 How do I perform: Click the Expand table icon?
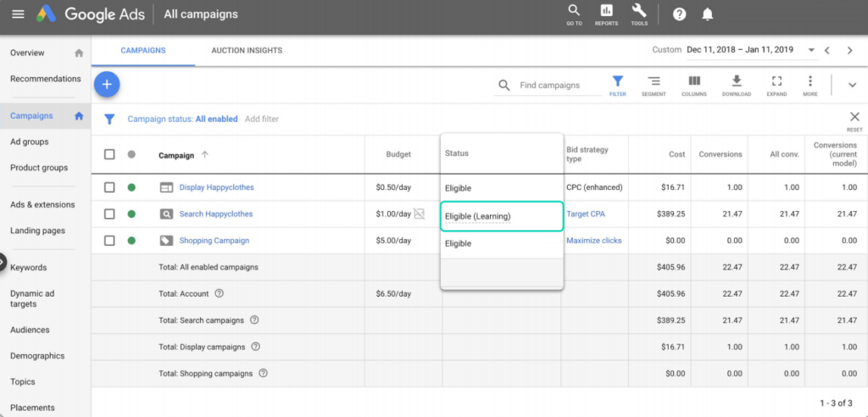pyautogui.click(x=776, y=86)
